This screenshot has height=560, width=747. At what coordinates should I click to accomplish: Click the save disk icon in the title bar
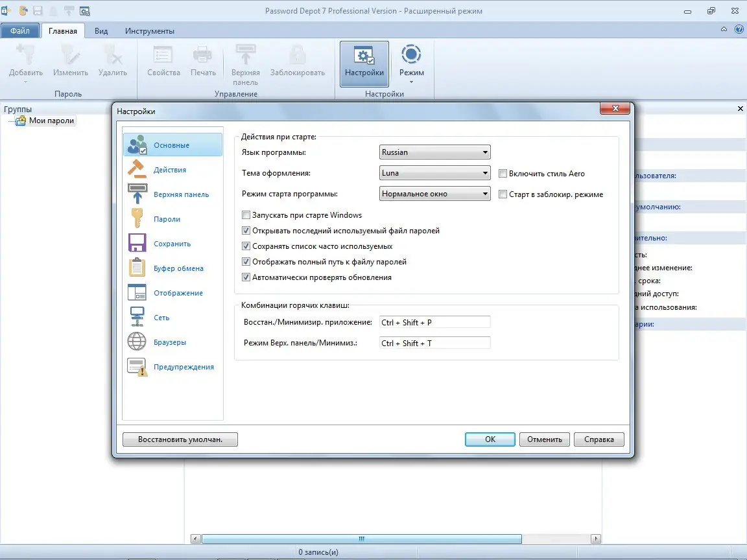click(38, 10)
